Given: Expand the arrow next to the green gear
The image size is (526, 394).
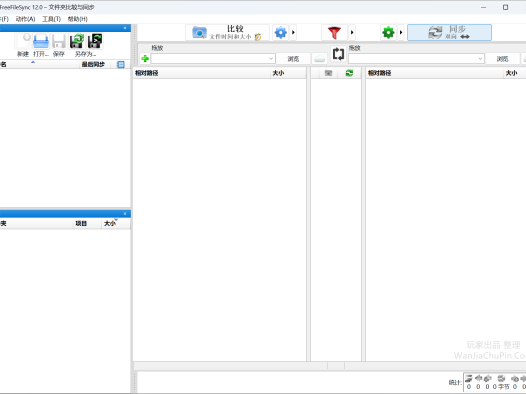Looking at the screenshot, I should click(401, 33).
